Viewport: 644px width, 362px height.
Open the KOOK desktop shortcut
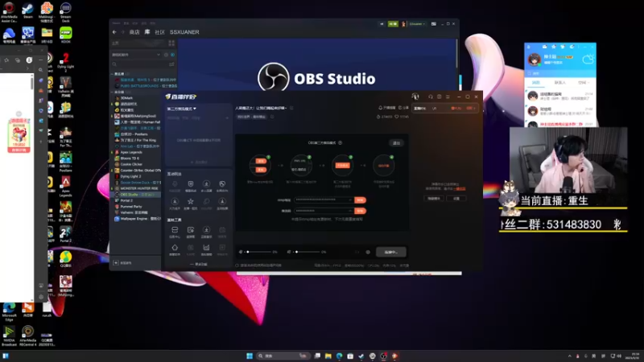click(66, 35)
